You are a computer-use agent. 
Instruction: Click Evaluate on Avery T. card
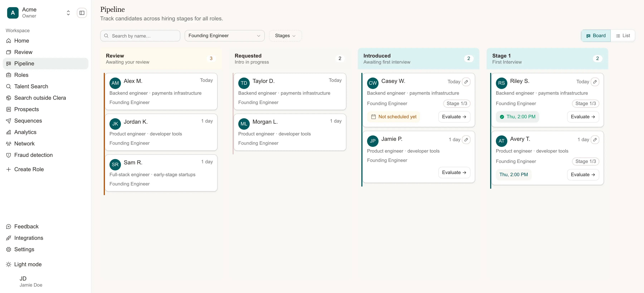point(583,175)
